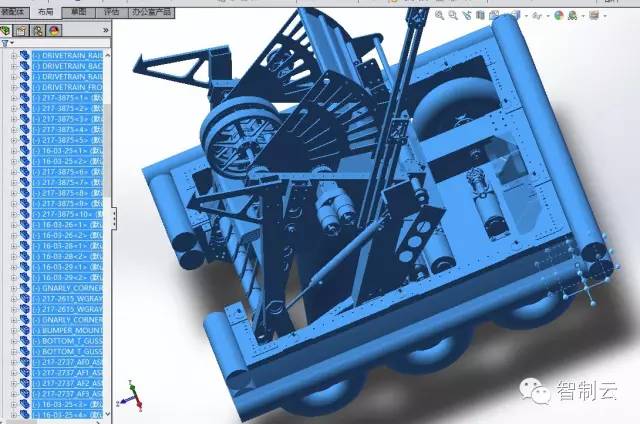This screenshot has width=640, height=424.
Task: Switch to the 布局 tab
Action: [45, 12]
